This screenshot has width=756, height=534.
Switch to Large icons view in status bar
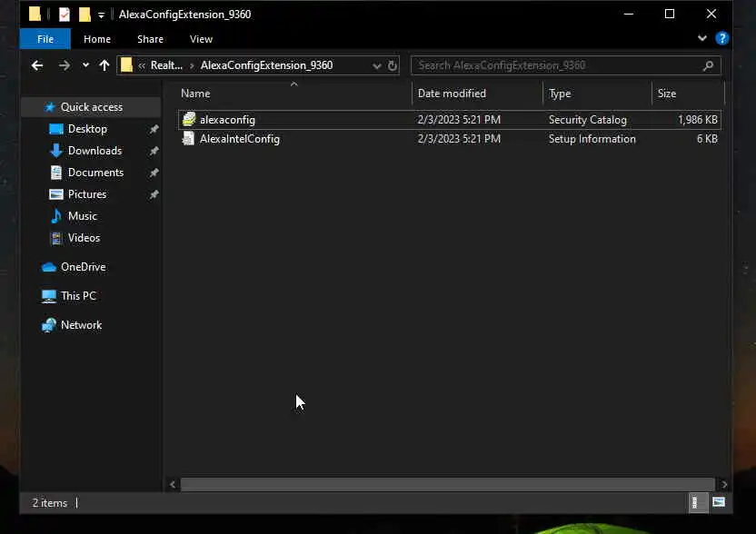click(719, 502)
